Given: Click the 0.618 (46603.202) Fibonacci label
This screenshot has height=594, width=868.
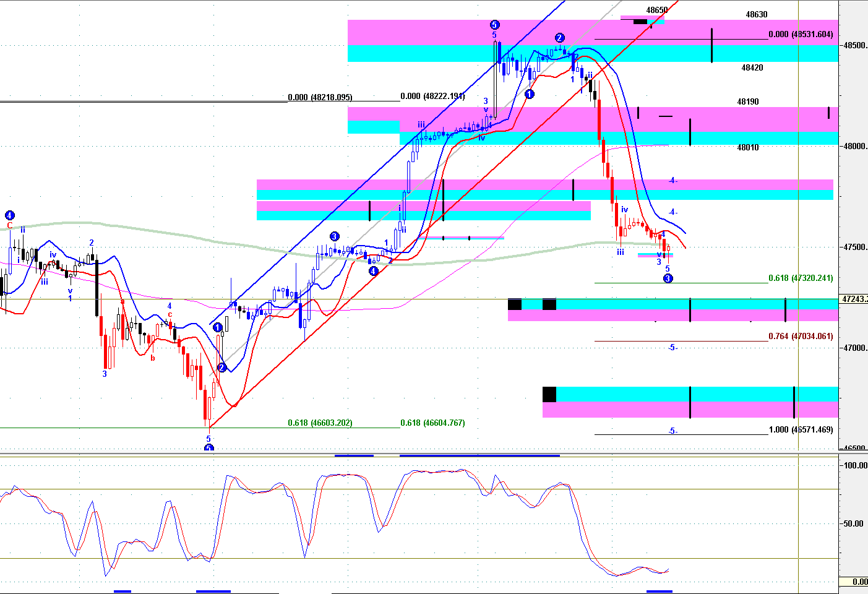Looking at the screenshot, I should 320,423.
